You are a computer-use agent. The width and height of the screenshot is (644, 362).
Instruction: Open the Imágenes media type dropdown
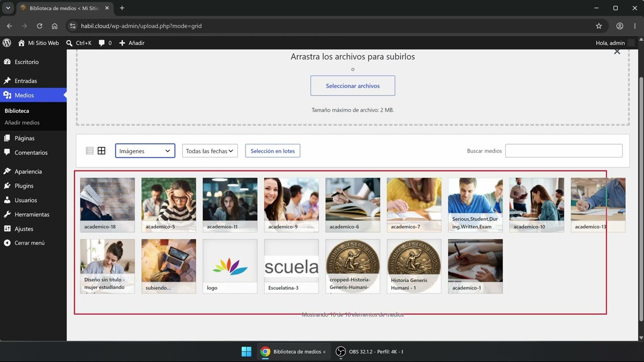(145, 151)
